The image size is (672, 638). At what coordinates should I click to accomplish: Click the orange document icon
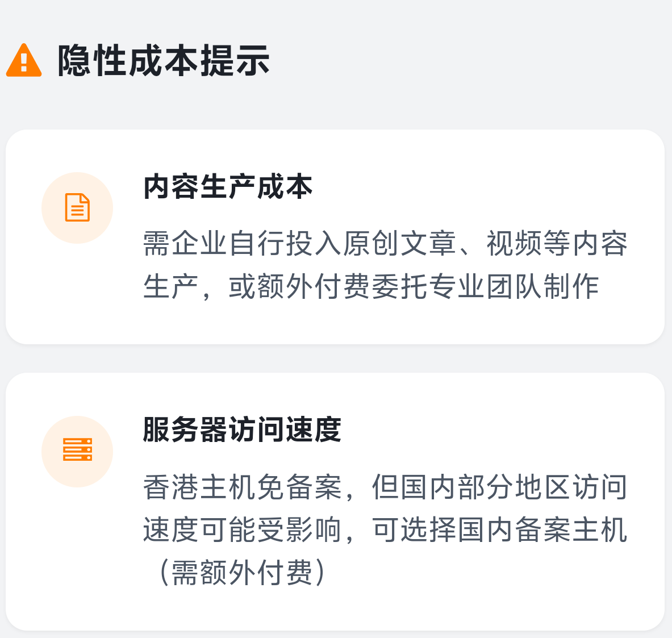(77, 207)
